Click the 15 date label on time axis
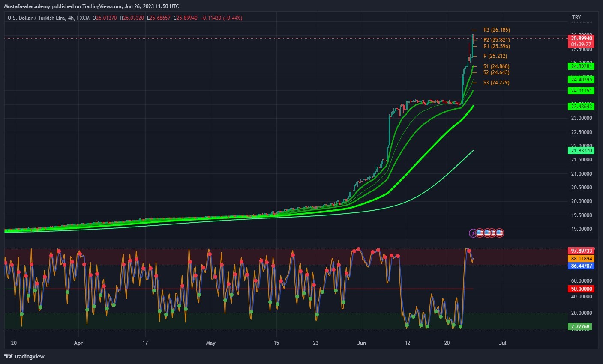This screenshot has width=603, height=364. coord(276,343)
